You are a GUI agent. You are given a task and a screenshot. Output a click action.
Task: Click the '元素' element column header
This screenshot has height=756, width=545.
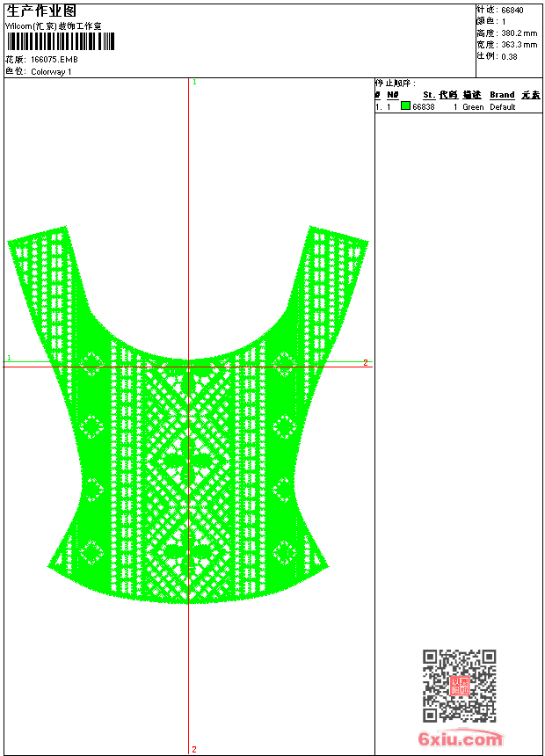point(531,95)
